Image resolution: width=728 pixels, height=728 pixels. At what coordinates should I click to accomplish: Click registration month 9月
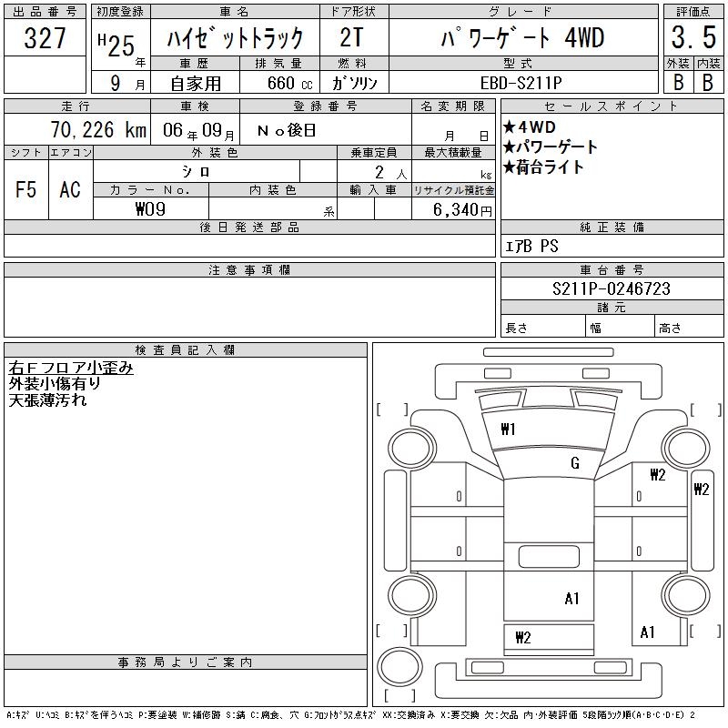[127, 83]
